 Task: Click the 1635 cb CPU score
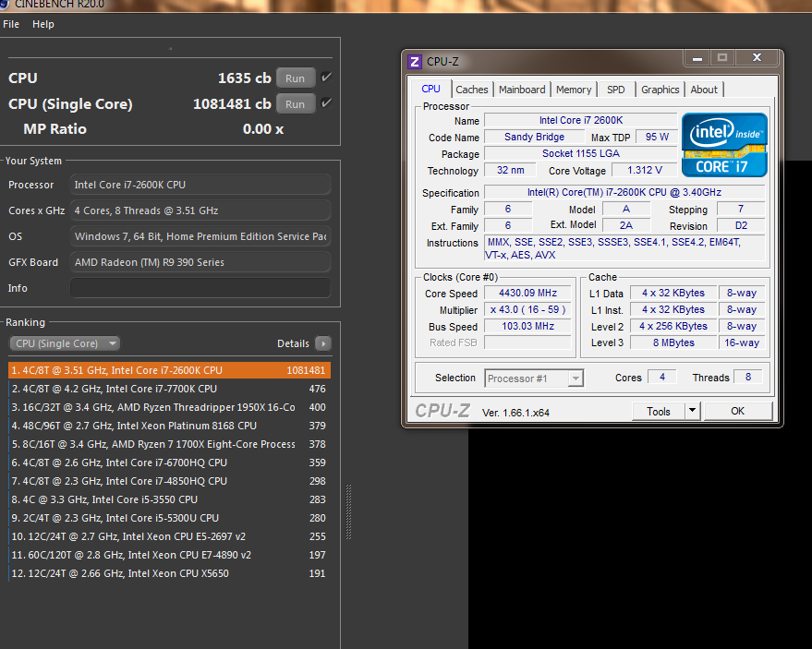coord(245,78)
